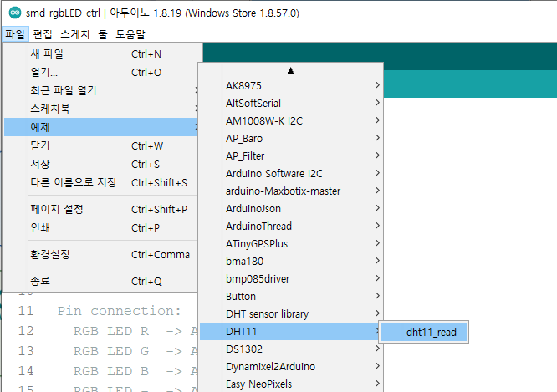This screenshot has width=557, height=392.
Task: Open the 스케치 menu
Action: pos(75,34)
